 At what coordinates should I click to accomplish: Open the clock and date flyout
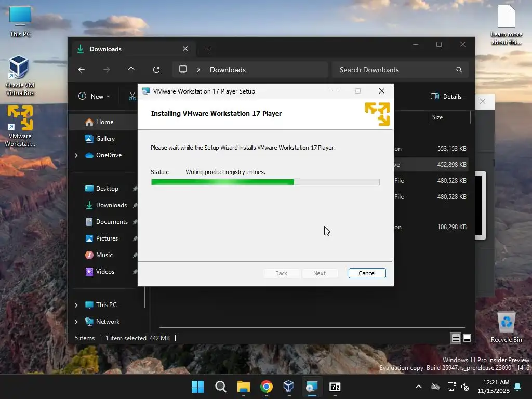click(x=494, y=387)
